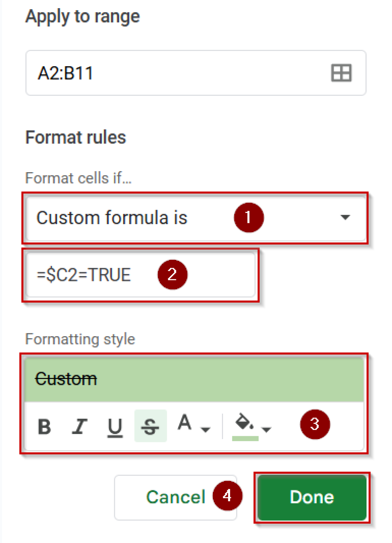Apply underline formatting in formatting style
Screen dimensions: 392x543
point(115,426)
